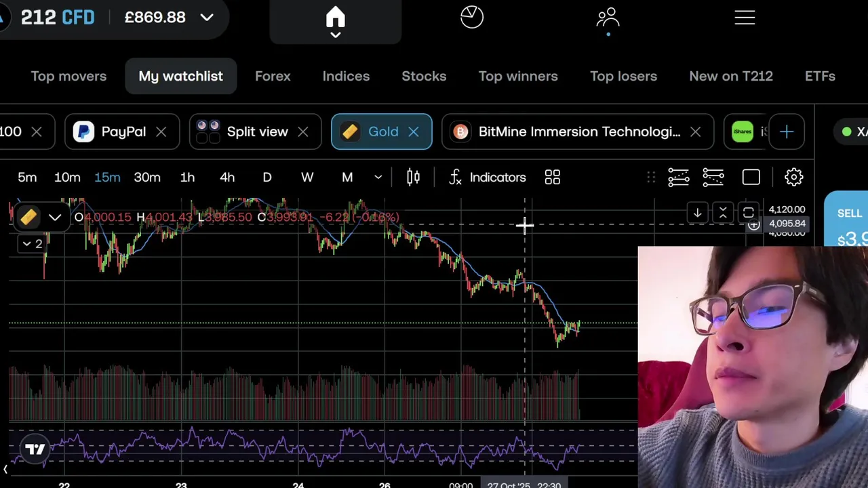Click the left collapse arrow at bottom-left
The width and height of the screenshot is (868, 488).
[x=5, y=469]
